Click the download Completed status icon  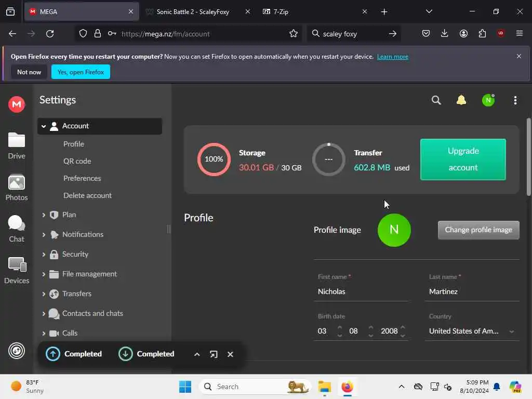126,354
